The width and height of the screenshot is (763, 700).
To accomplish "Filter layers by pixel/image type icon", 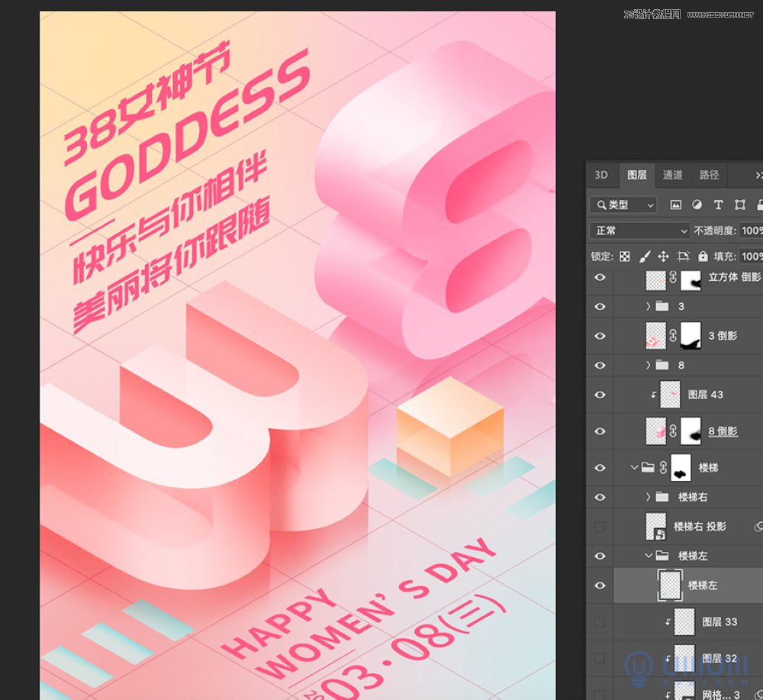I will (675, 205).
